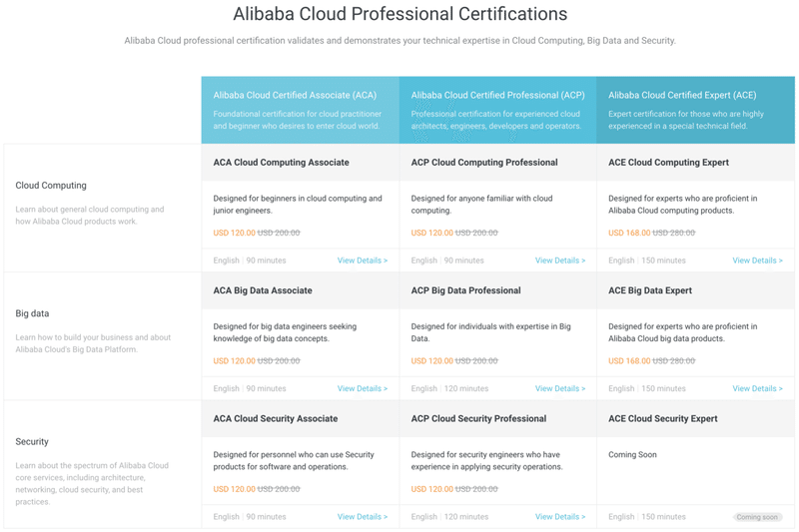Select the Alibaba Cloud Certified Expert (ACE) column header
Image resolution: width=799 pixels, height=532 pixels.
click(682, 96)
